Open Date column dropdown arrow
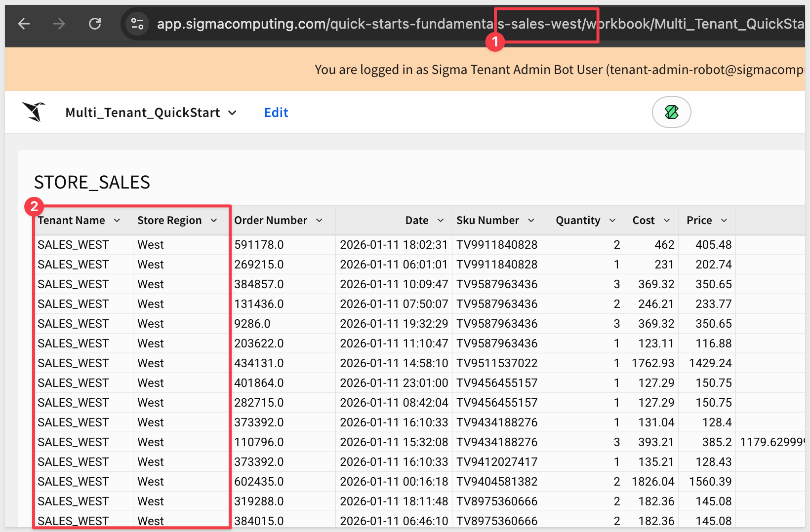The height and width of the screenshot is (532, 810). (441, 221)
